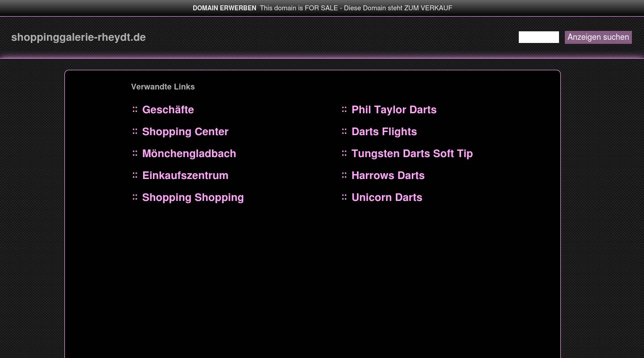Open the Geschäfte link
The image size is (644, 358).
168,110
